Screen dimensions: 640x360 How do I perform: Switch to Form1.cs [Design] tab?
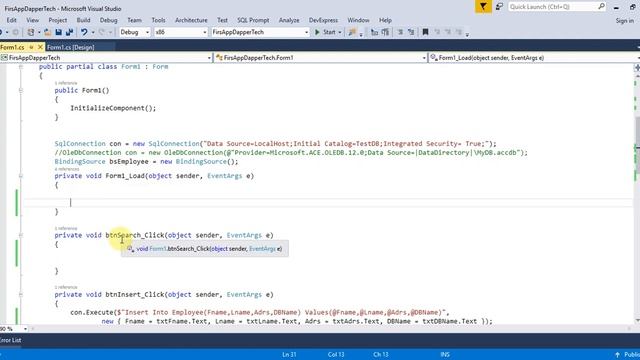(71, 47)
